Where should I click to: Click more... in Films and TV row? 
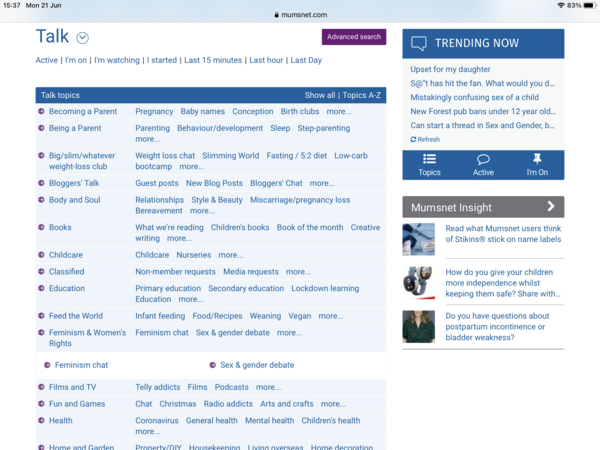pyautogui.click(x=269, y=387)
